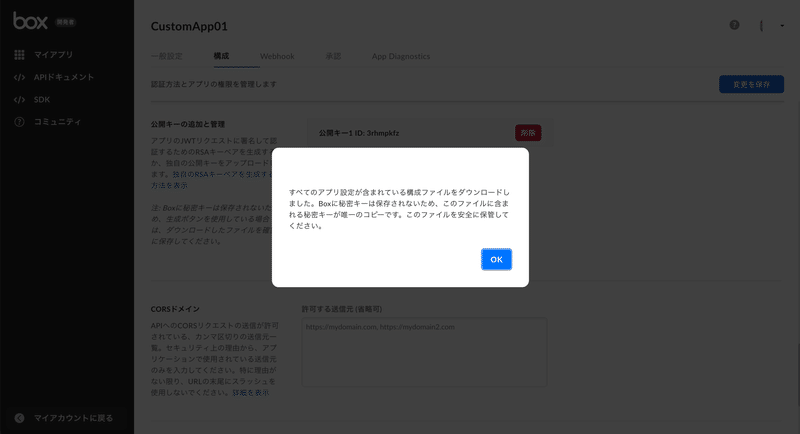Click the マイアカウントに戻る back arrow icon
This screenshot has height=434, width=800.
point(19,418)
